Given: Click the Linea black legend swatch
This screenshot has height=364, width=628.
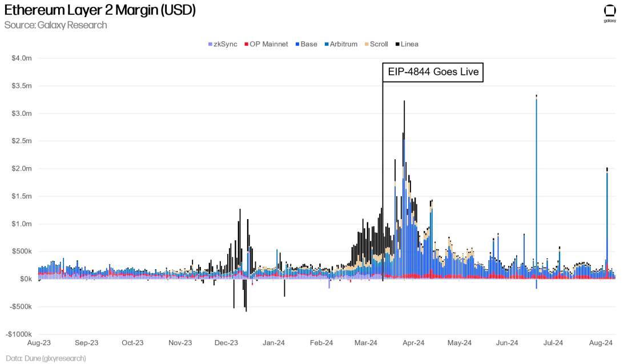Looking at the screenshot, I should 397,44.
